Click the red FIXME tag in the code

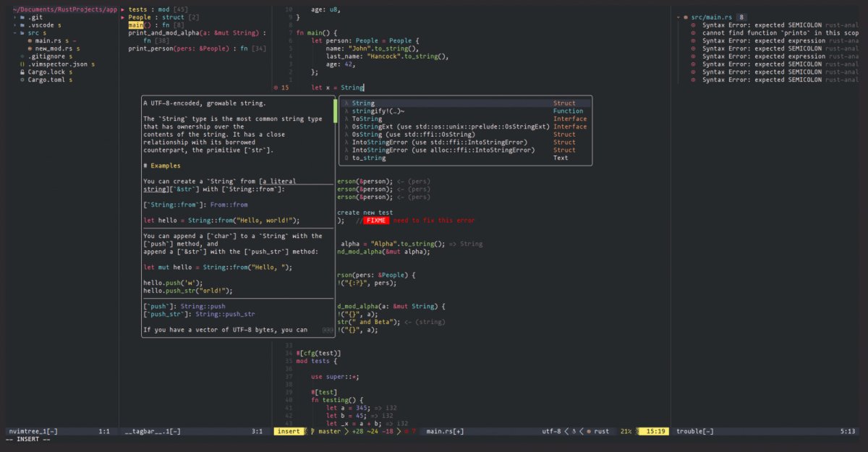377,221
